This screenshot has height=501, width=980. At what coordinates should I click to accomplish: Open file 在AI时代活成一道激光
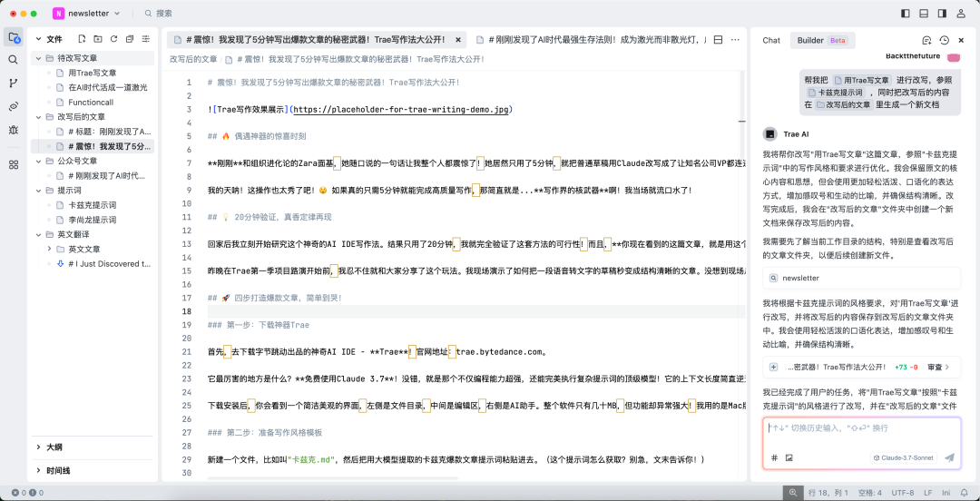pos(107,87)
